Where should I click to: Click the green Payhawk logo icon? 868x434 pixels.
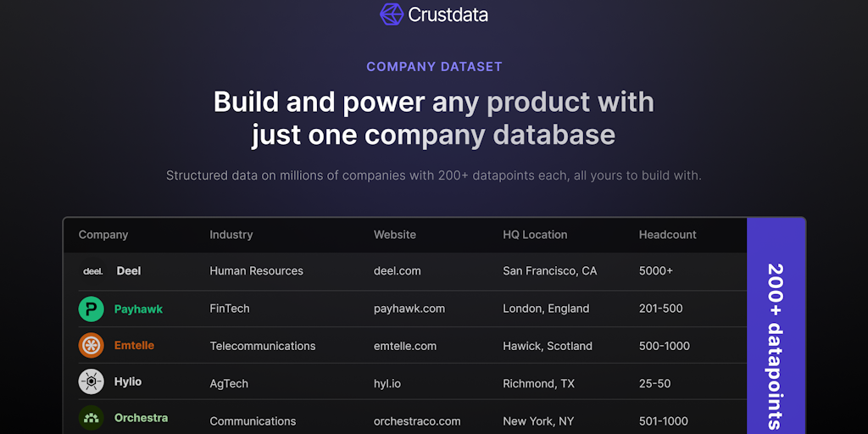coord(92,309)
